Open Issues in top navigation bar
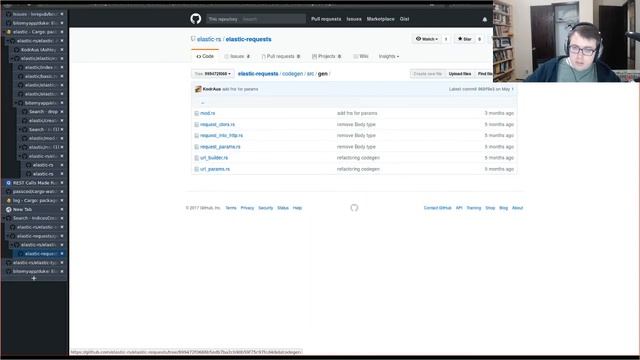The height and width of the screenshot is (360, 640). 354,19
